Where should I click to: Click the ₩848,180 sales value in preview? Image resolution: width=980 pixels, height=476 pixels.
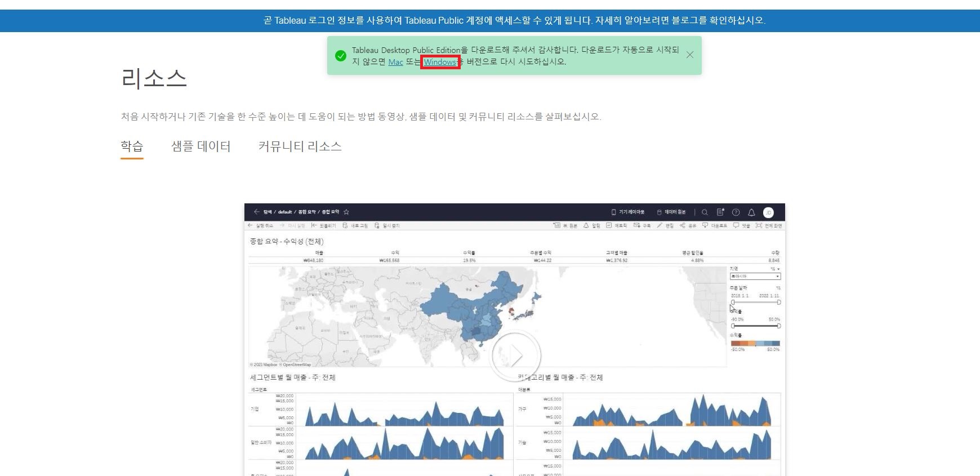point(313,261)
